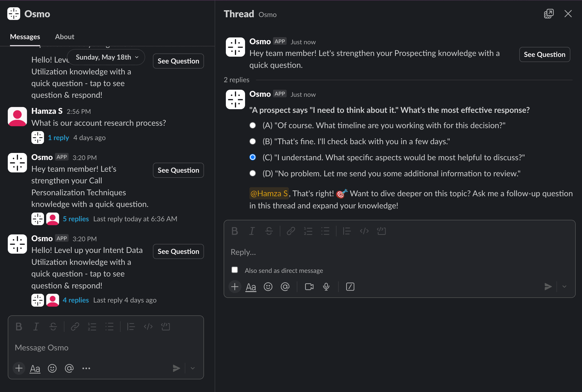Open the Sunday, May 18th date dropdown

point(106,57)
